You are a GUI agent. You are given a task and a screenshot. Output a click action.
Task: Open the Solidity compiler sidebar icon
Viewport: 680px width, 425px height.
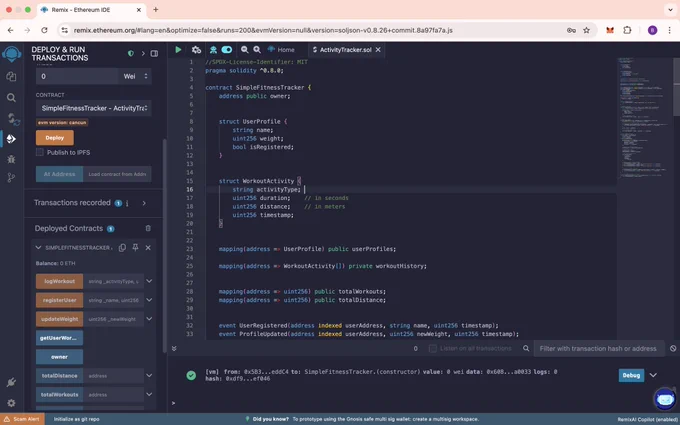[13, 119]
